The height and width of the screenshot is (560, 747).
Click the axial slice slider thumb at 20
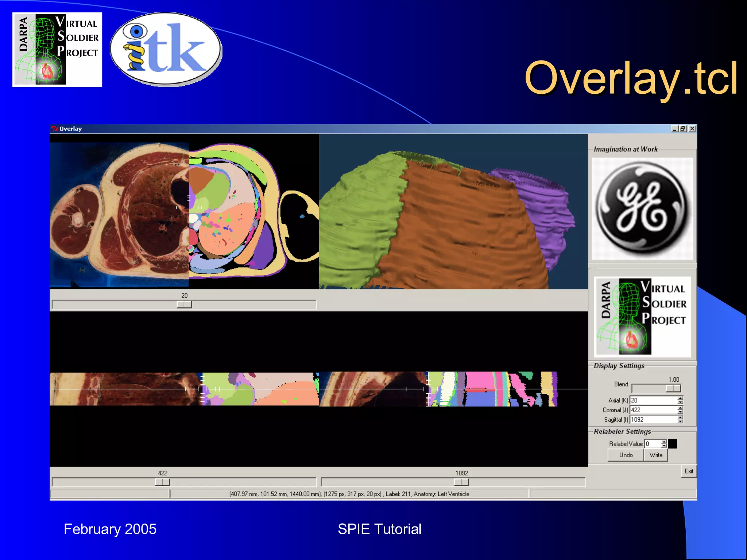click(184, 304)
